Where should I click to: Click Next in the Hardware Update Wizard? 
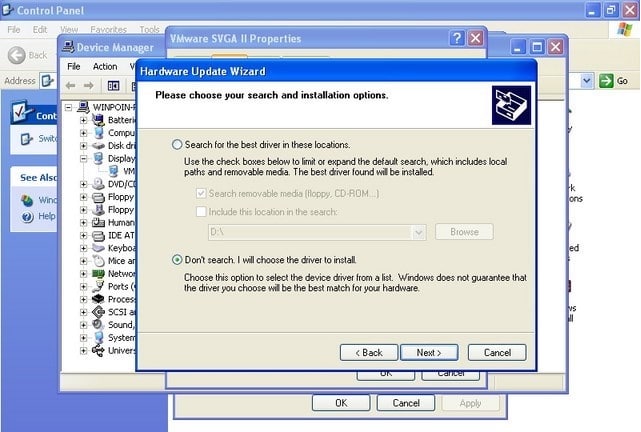click(429, 352)
